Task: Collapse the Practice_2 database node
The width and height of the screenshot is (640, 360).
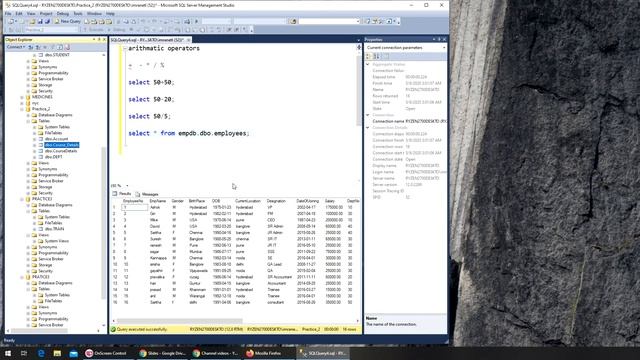Action: point(22,109)
